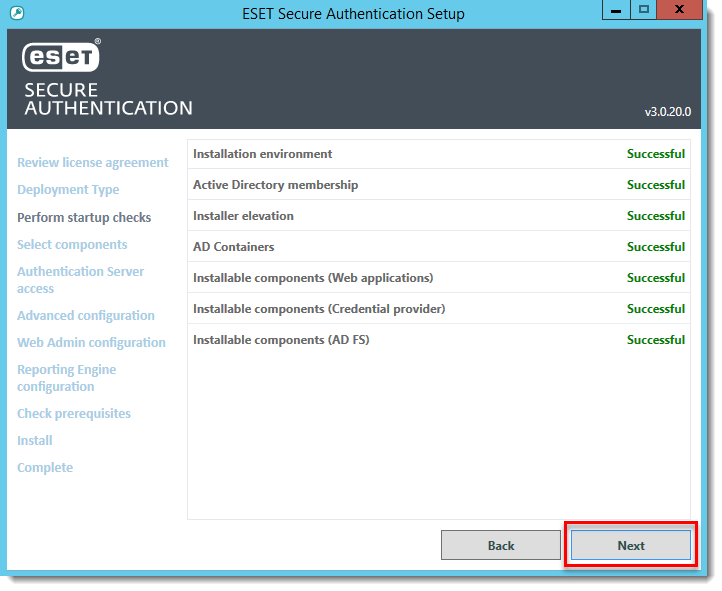Select the Perform startup checks step
This screenshot has height=591, width=722.
(x=84, y=217)
